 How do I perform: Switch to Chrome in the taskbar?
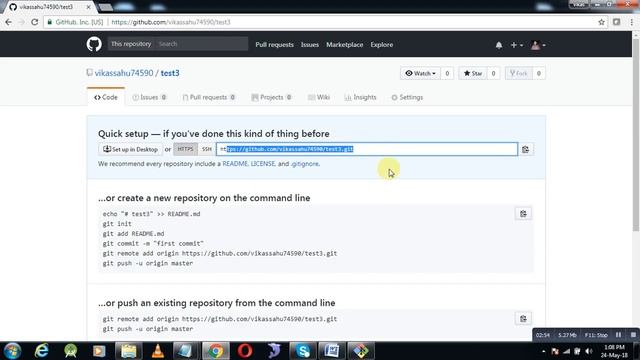[216, 351]
